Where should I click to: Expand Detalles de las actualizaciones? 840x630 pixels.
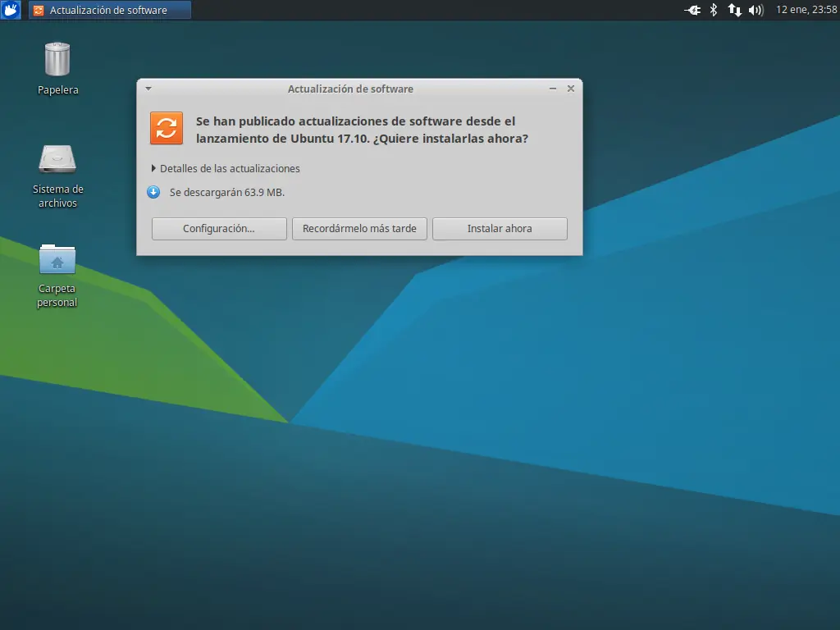(x=226, y=169)
